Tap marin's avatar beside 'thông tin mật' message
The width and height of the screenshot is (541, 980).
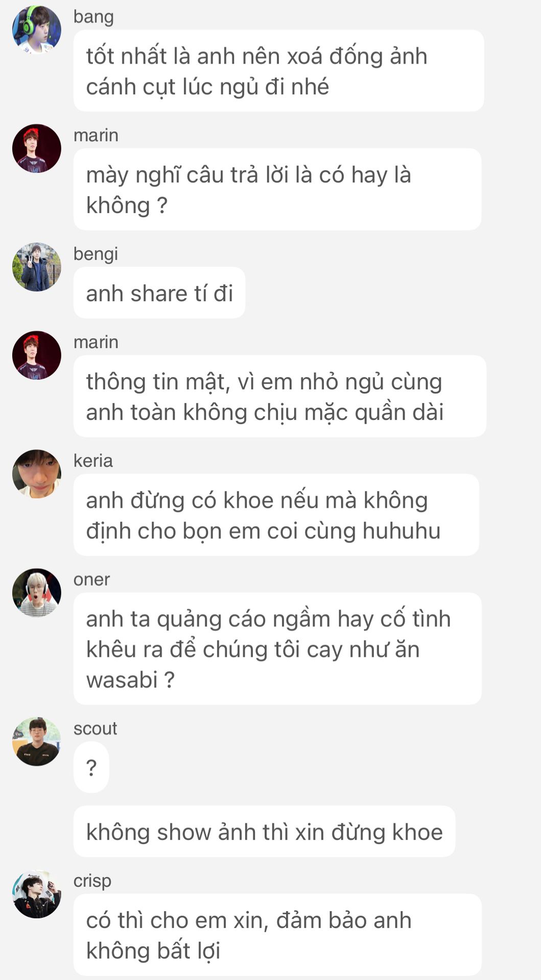pos(37,355)
